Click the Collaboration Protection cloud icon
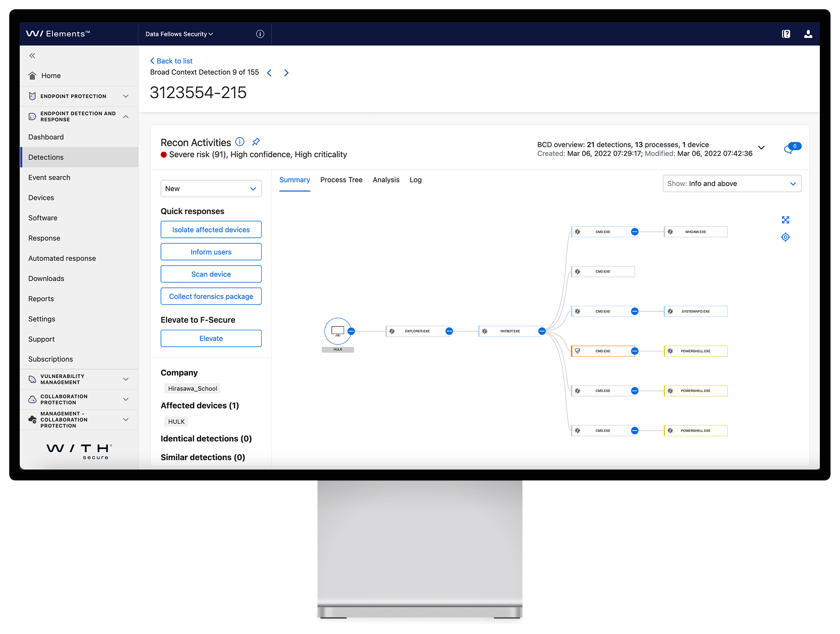 tap(32, 400)
